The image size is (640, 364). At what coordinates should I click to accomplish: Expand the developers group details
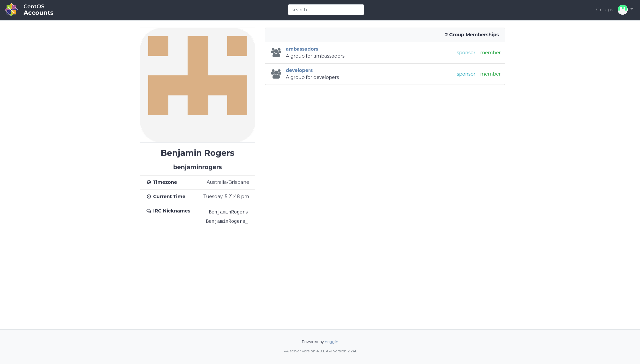click(299, 70)
